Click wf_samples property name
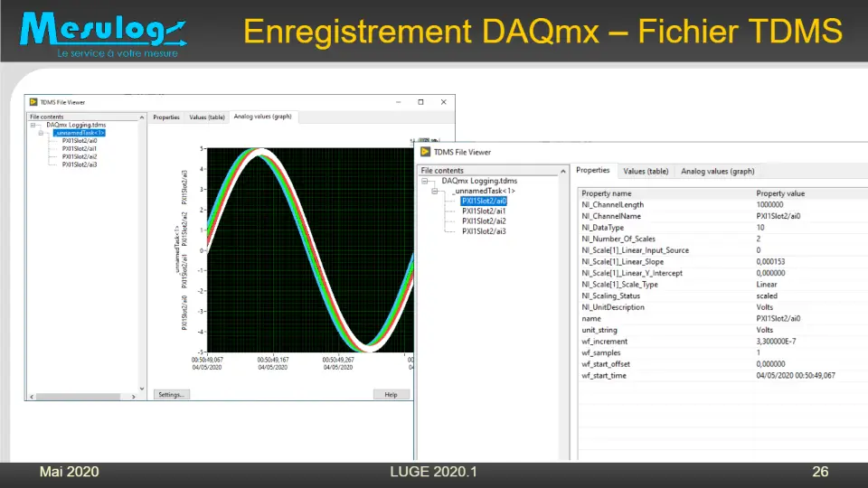The width and height of the screenshot is (868, 488). click(x=600, y=352)
